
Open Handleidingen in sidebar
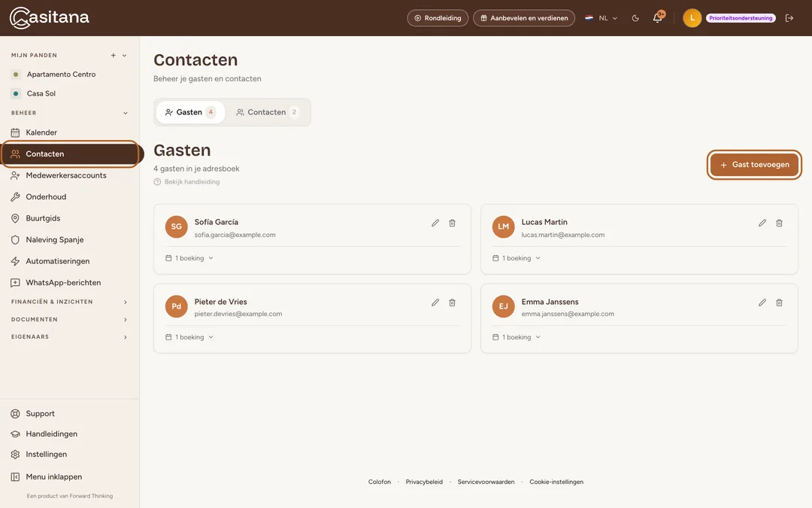point(69,434)
